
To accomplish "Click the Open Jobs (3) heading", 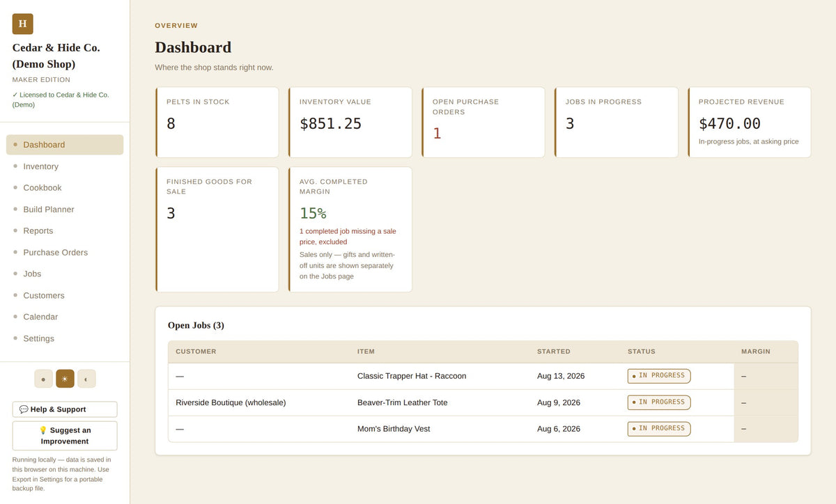I will [x=196, y=325].
